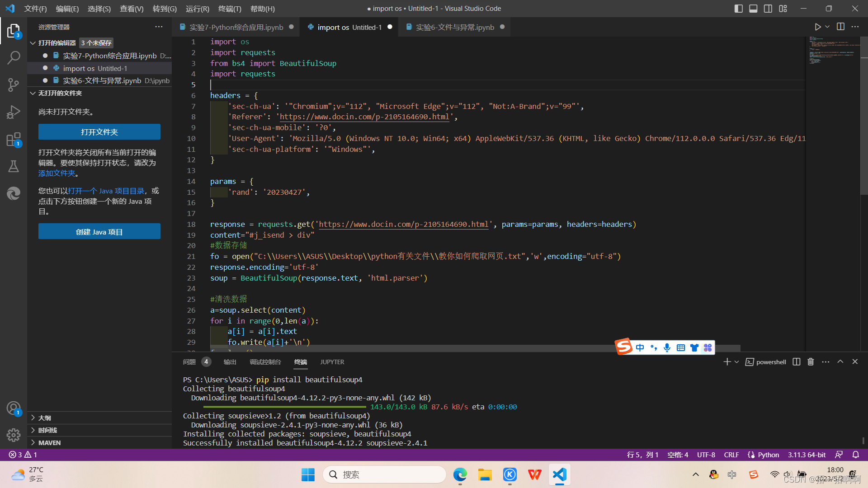The height and width of the screenshot is (488, 868).
Task: Split the terminal panel
Action: 797,362
